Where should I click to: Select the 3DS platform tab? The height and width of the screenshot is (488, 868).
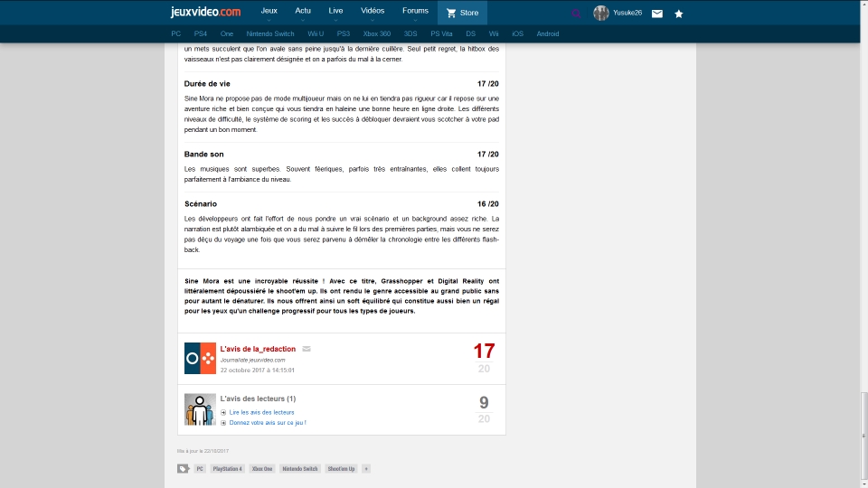coord(410,33)
